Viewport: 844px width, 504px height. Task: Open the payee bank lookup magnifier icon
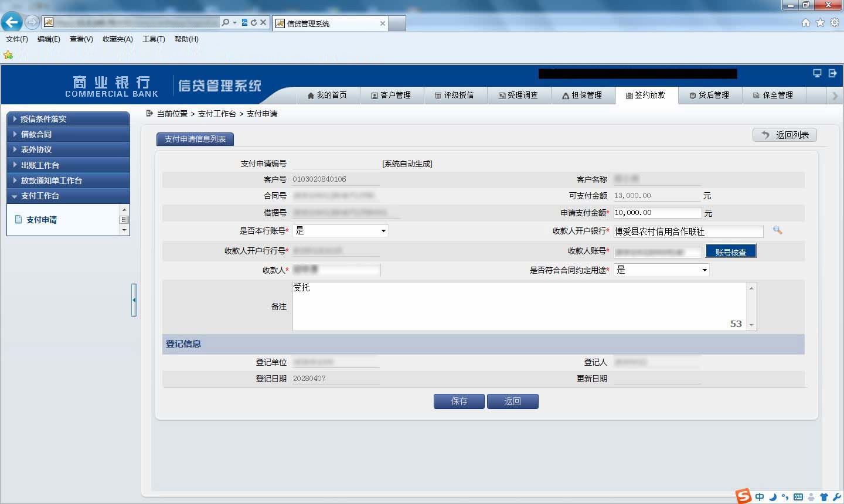pos(777,230)
